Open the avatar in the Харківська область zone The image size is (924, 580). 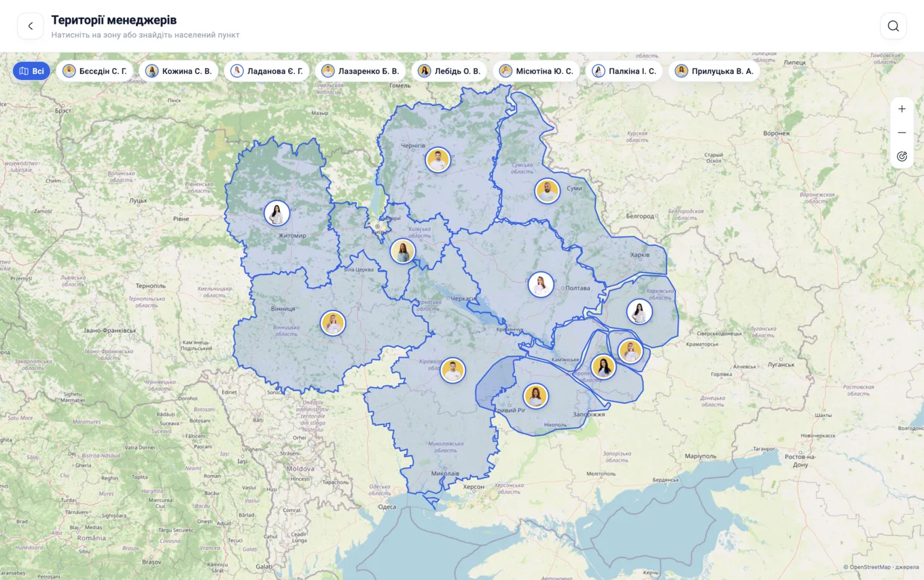(x=639, y=312)
